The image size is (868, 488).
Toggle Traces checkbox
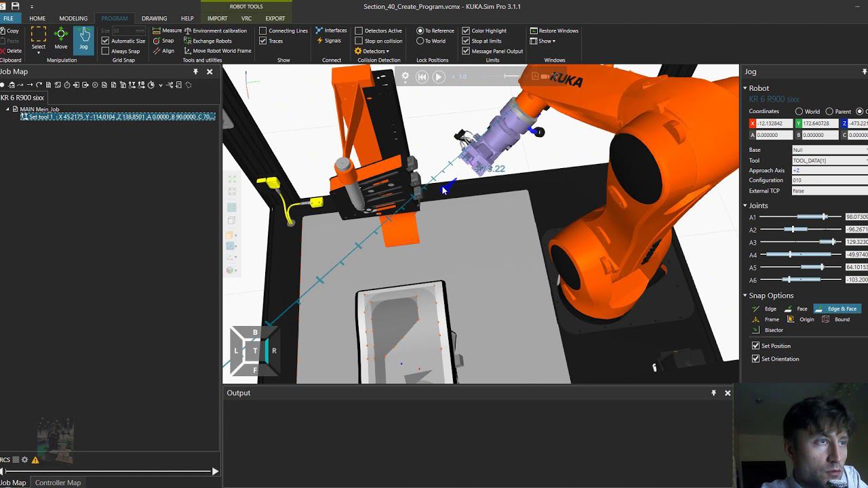click(262, 41)
